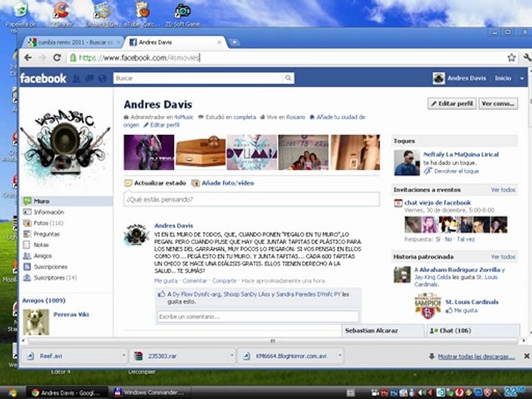
Task: Open Chrome wrench settings menu
Action: point(527,58)
